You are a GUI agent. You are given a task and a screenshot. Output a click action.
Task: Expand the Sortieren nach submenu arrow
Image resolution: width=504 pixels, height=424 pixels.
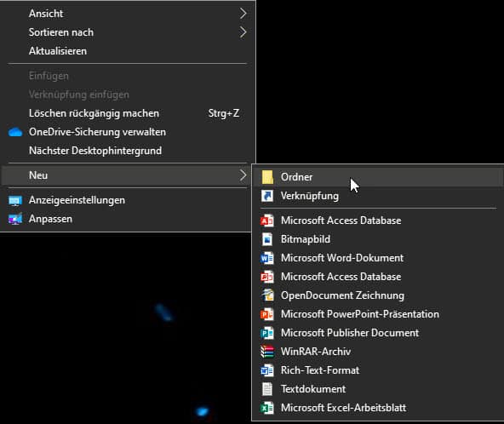(243, 32)
